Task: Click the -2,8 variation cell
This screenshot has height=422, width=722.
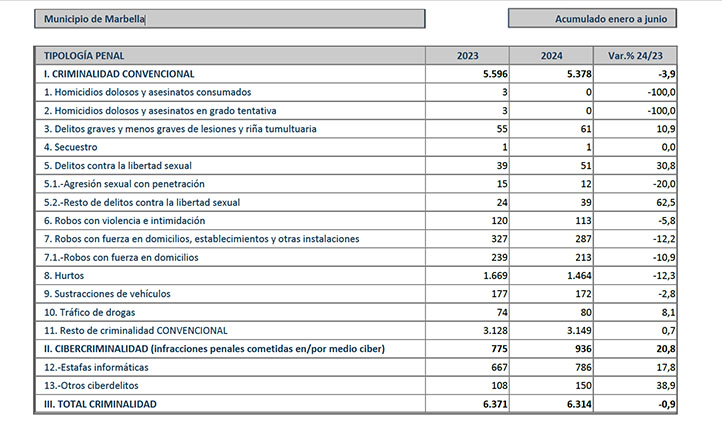Action: point(667,294)
